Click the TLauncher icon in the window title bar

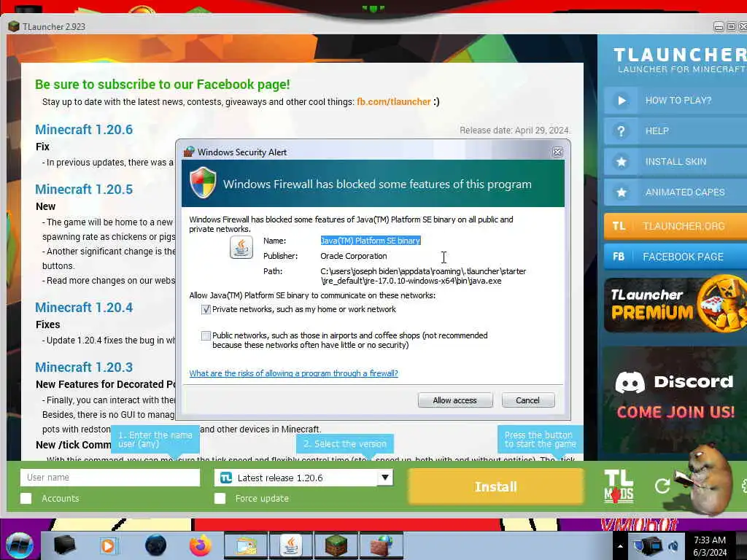(x=14, y=27)
